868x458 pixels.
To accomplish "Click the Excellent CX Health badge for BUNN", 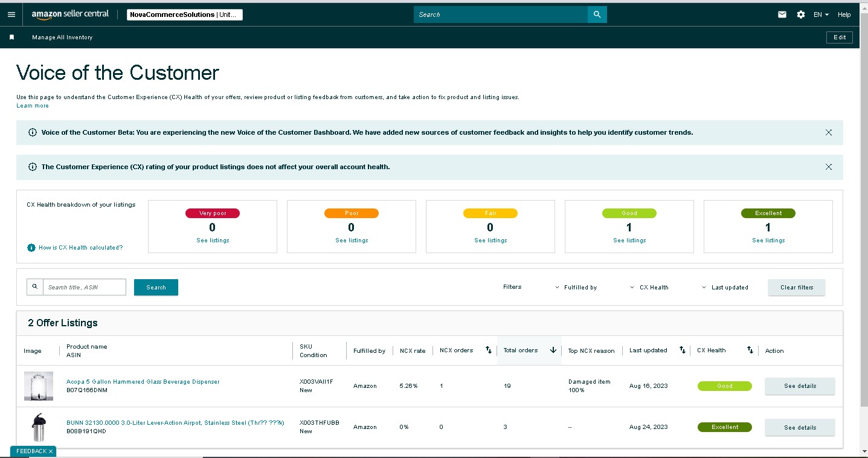I will point(725,427).
